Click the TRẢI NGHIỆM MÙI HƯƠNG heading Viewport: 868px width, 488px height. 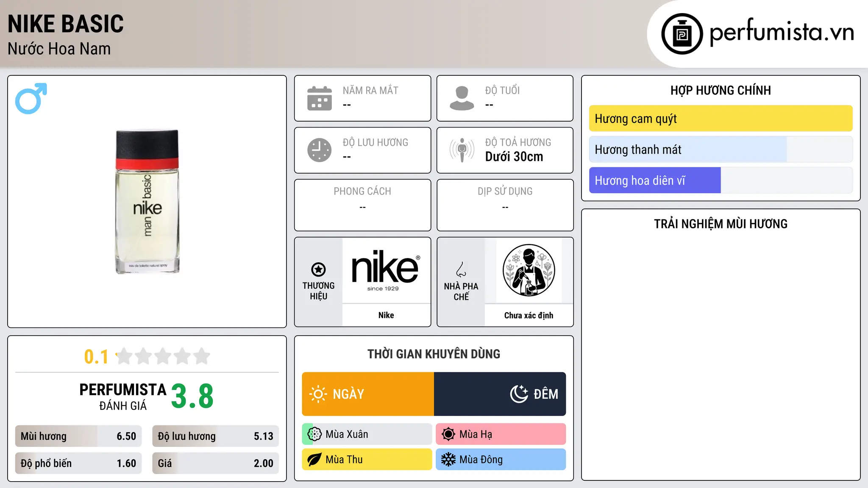pos(721,224)
